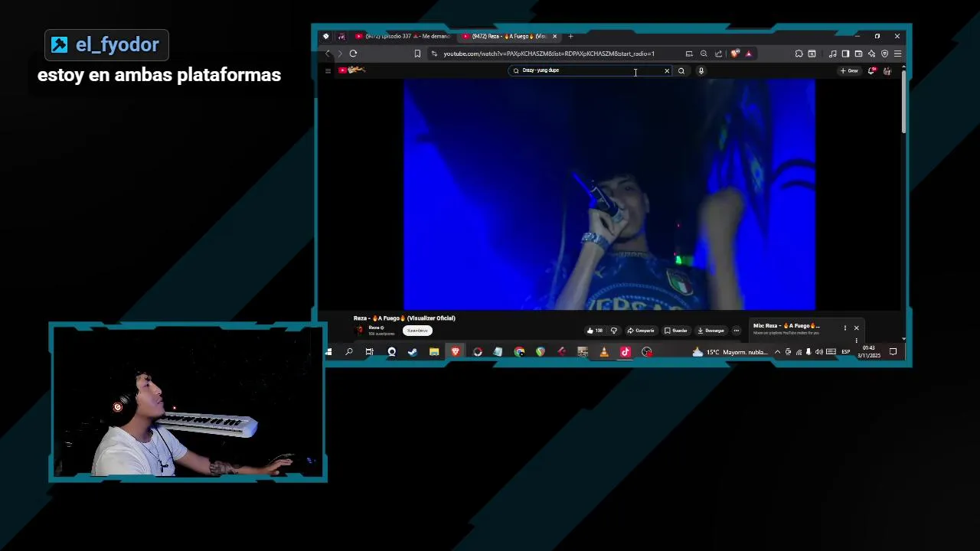Open VLC media player from taskbar
This screenshot has height=551, width=980.
pyautogui.click(x=604, y=352)
